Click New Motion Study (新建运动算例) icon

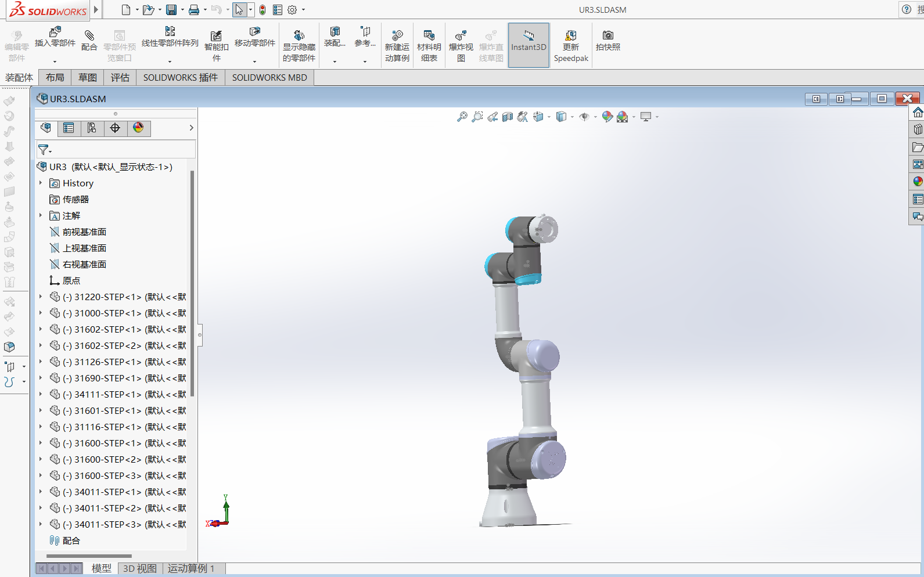[397, 35]
